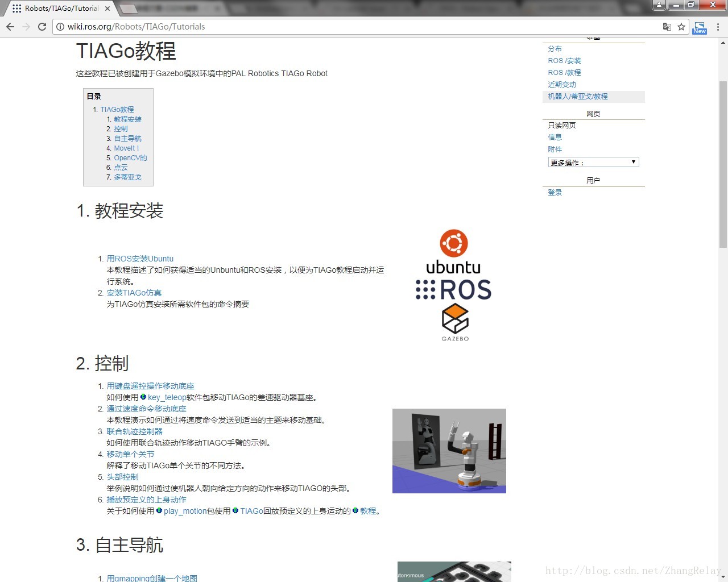Open the translate page icon in address bar
The height and width of the screenshot is (582, 728).
667,27
